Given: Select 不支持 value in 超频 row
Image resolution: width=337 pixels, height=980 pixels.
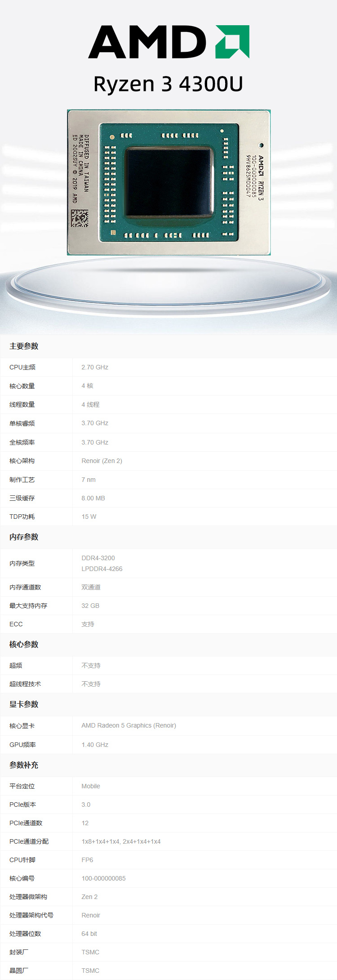Looking at the screenshot, I should [91, 665].
